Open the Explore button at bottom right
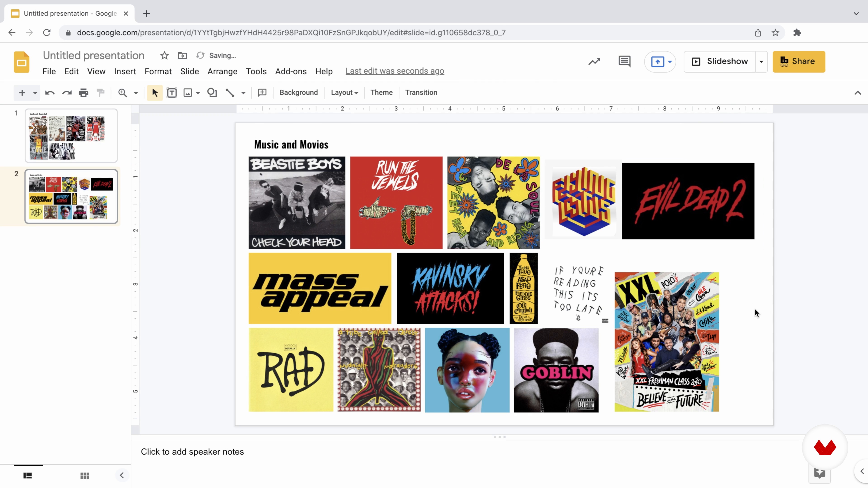The height and width of the screenshot is (488, 868). (x=820, y=474)
